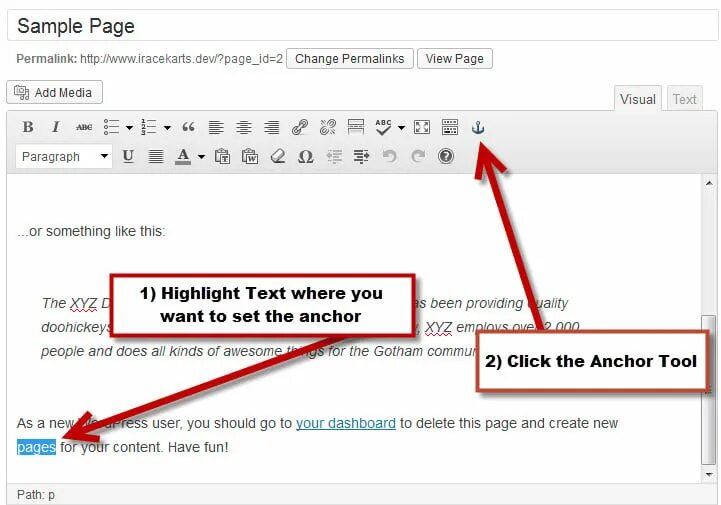Align text right

[x=271, y=127]
